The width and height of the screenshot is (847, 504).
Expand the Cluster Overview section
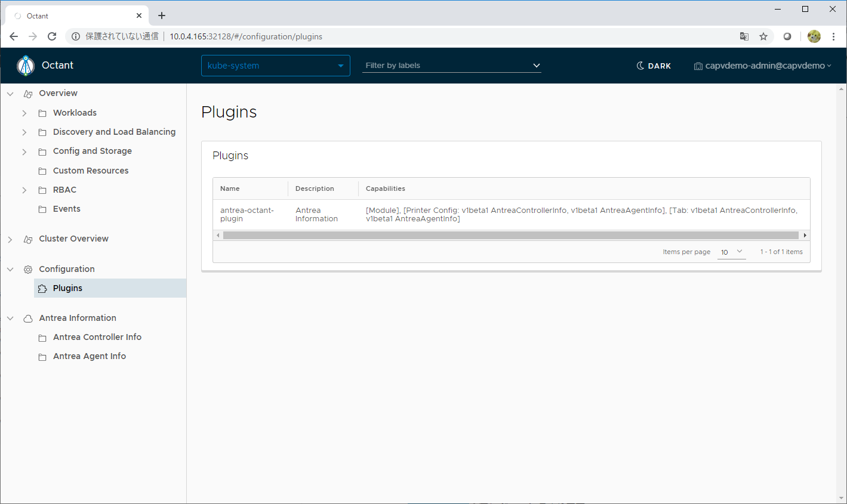point(10,239)
